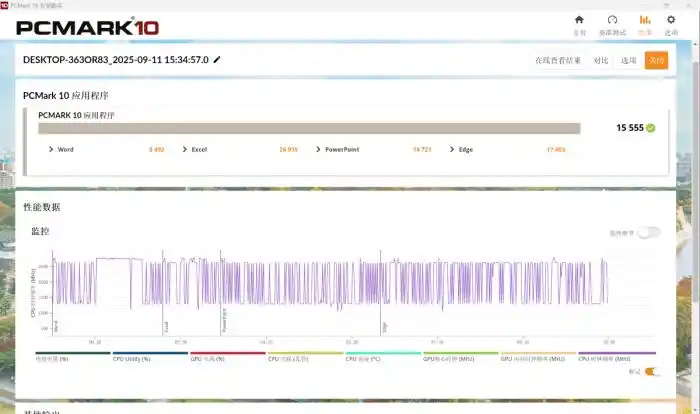Image resolution: width=700 pixels, height=414 pixels.
Task: Expand the PowerPoint score details
Action: [x=318, y=149]
